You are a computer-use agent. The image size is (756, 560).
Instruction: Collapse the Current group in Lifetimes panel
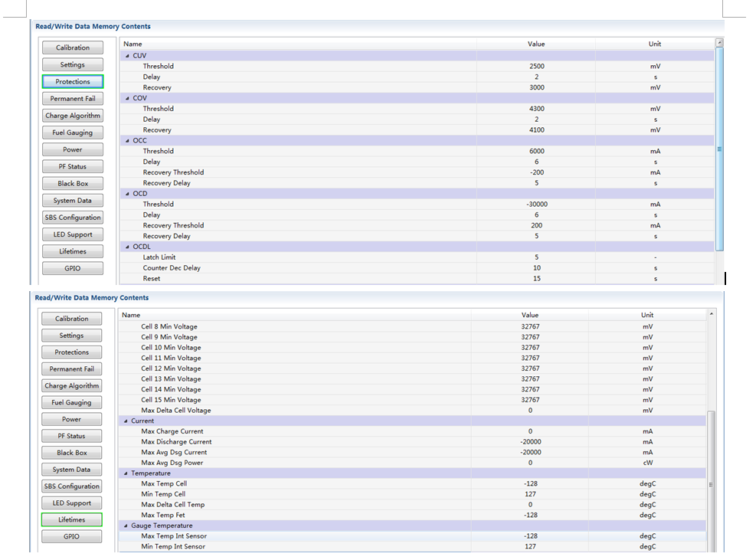[x=126, y=421]
